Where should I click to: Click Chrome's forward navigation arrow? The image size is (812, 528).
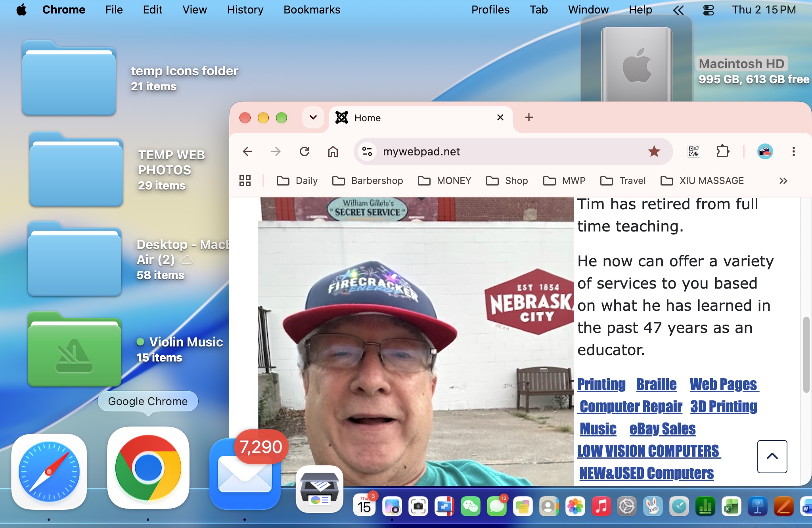pyautogui.click(x=276, y=151)
